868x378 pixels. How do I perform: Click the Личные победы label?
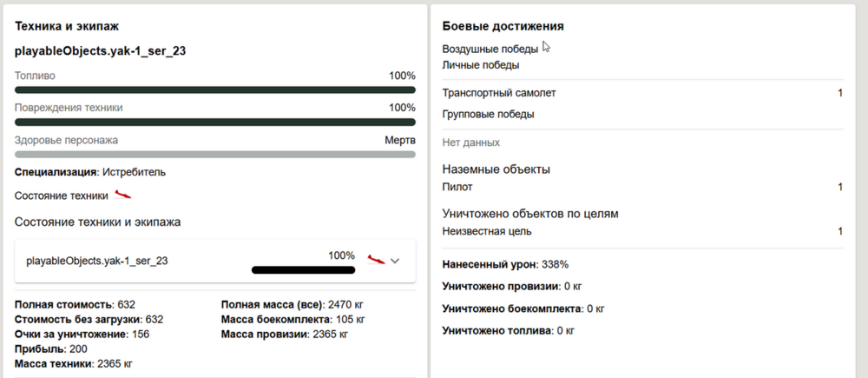pyautogui.click(x=481, y=64)
